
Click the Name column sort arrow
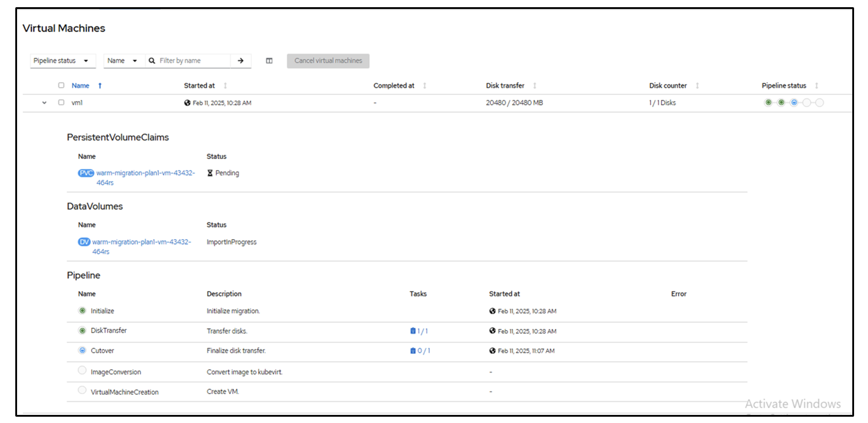pyautogui.click(x=100, y=86)
